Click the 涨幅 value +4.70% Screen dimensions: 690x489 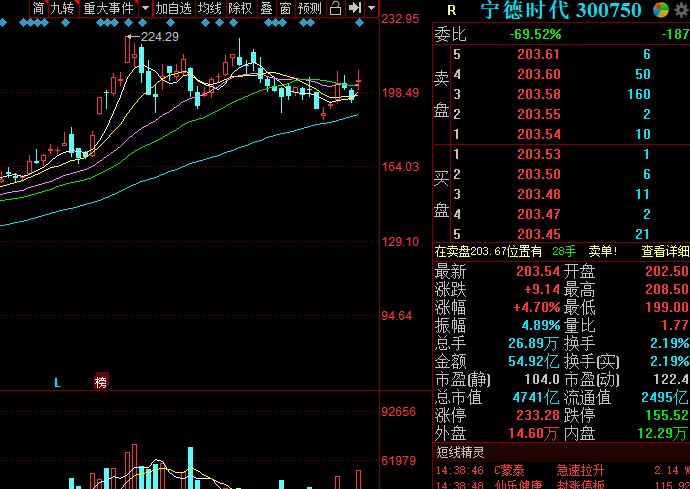point(537,307)
